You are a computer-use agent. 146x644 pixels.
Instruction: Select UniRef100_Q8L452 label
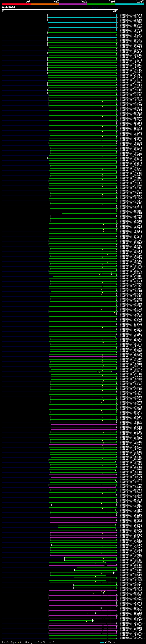[x=131, y=532]
